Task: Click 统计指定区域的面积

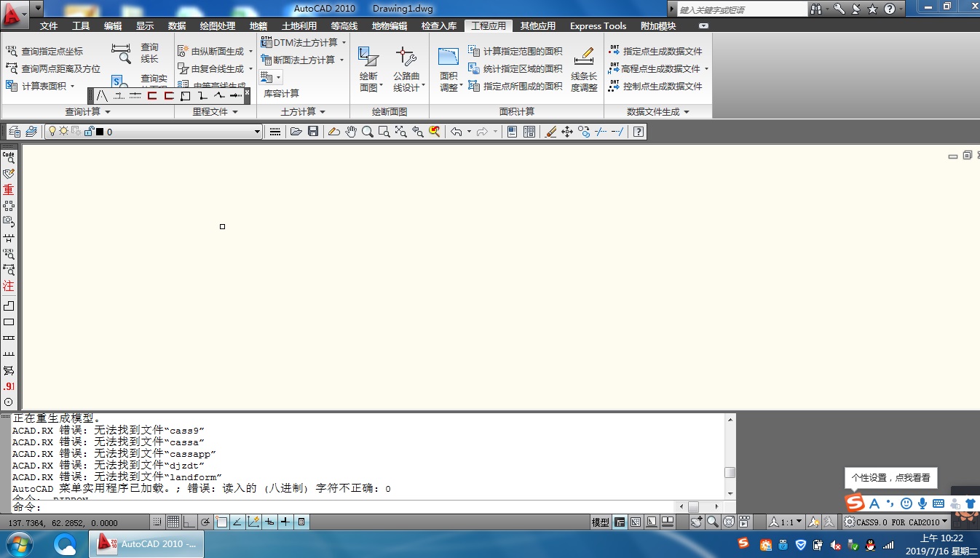Action: [515, 68]
